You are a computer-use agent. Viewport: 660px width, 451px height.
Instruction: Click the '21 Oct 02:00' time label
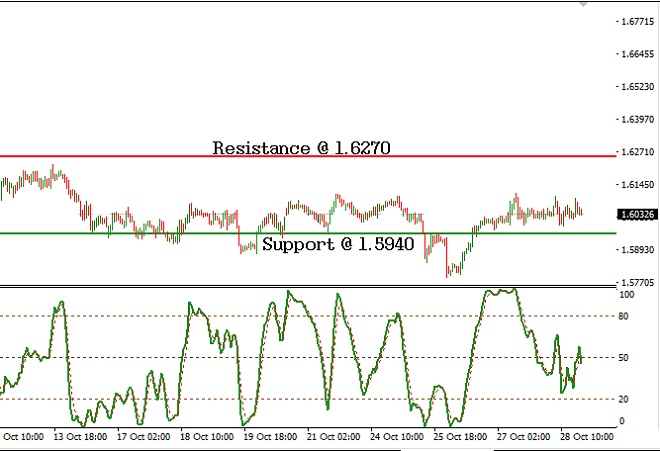point(333,437)
